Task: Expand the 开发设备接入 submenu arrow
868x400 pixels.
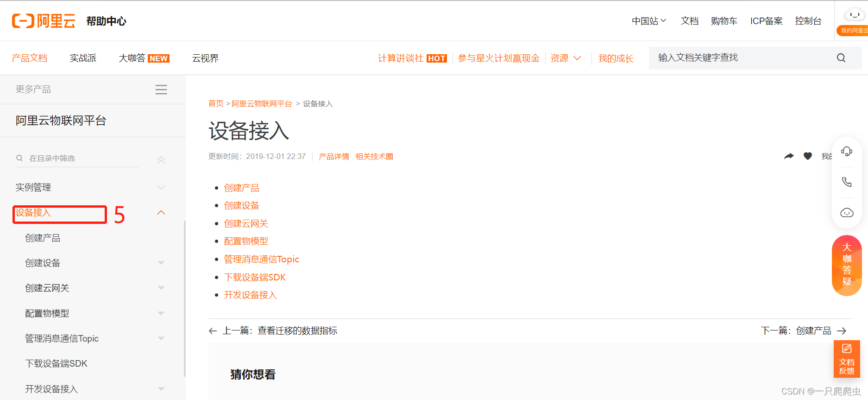Action: coord(161,389)
